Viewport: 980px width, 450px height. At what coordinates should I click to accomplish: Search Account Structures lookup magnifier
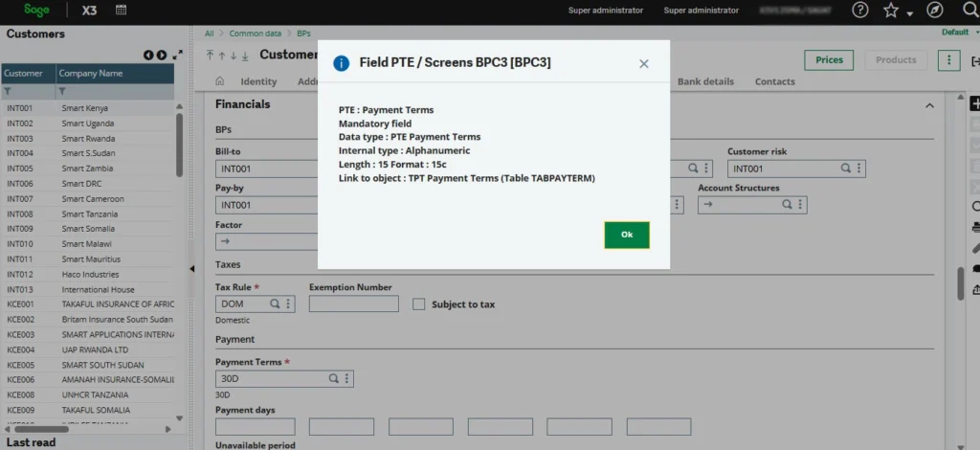point(788,204)
